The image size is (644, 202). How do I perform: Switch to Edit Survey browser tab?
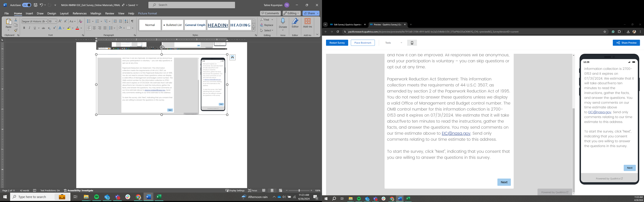(x=347, y=24)
